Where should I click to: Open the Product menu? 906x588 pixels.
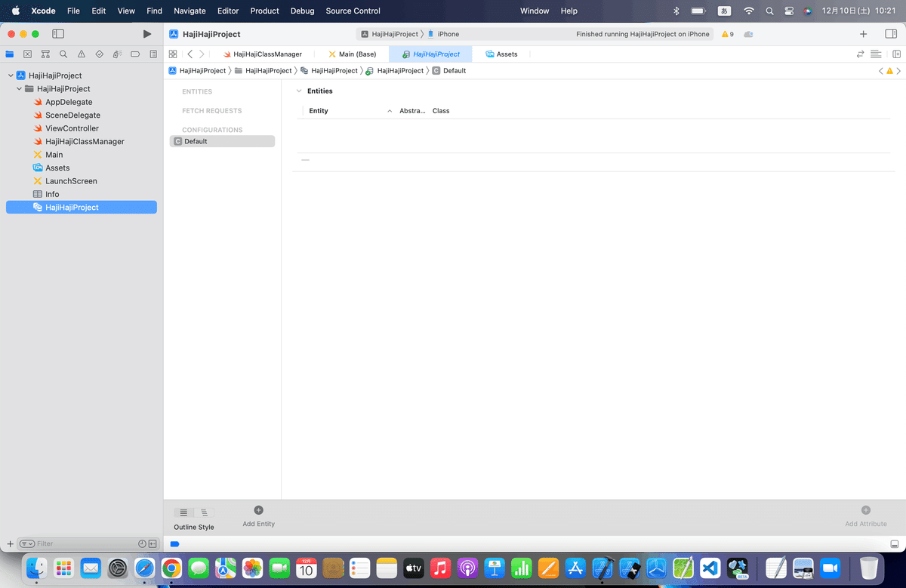[x=264, y=11]
